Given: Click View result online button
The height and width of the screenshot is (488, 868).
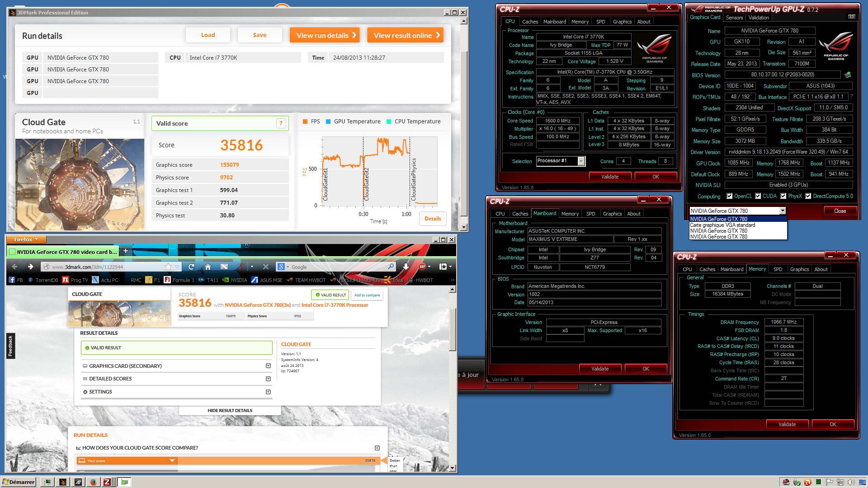Looking at the screenshot, I should click(x=405, y=35).
